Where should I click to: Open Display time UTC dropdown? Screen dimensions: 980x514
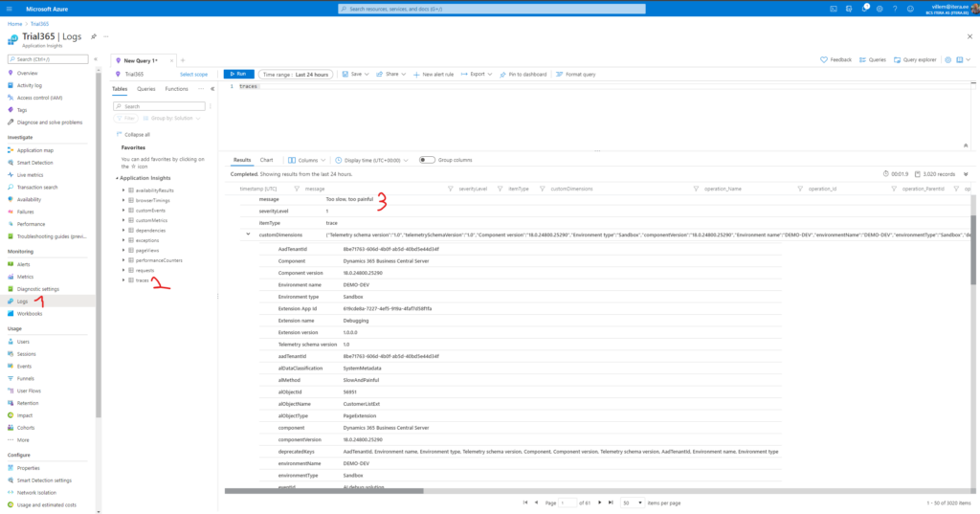(372, 160)
